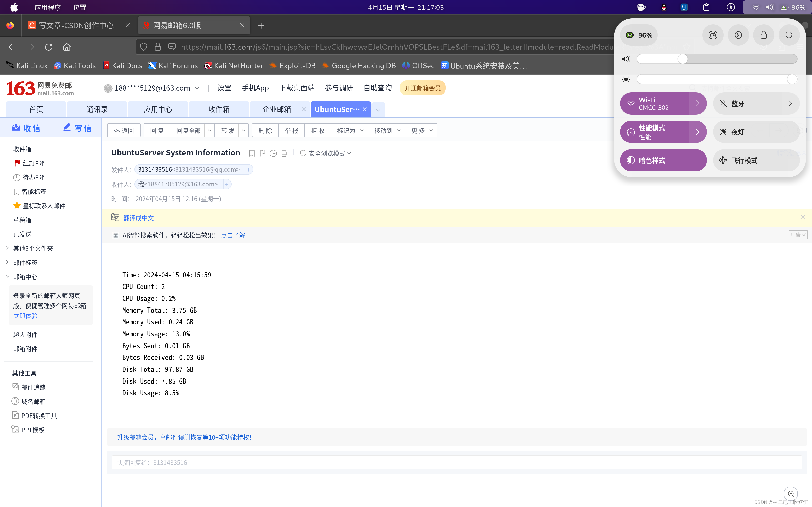Screen dimensions: 812x507
Task: Turn on 夜灯 night light
Action: [x=756, y=132]
